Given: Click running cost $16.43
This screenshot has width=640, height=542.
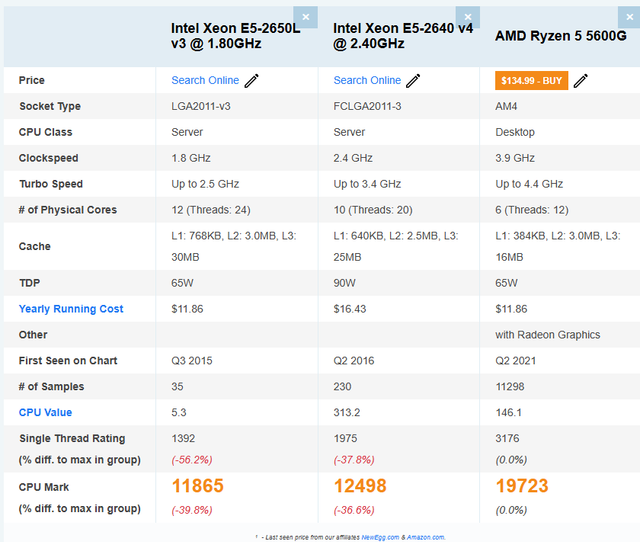Looking at the screenshot, I should (x=350, y=309).
